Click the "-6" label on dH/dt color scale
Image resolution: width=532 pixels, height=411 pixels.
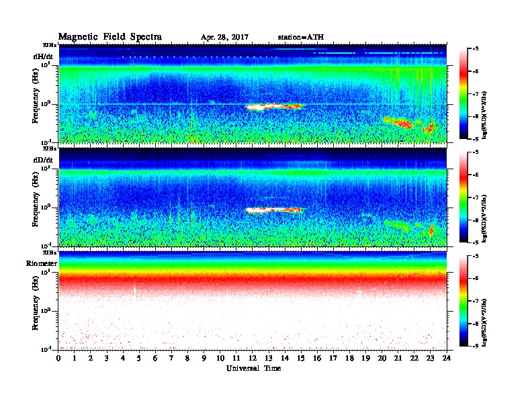click(x=476, y=71)
